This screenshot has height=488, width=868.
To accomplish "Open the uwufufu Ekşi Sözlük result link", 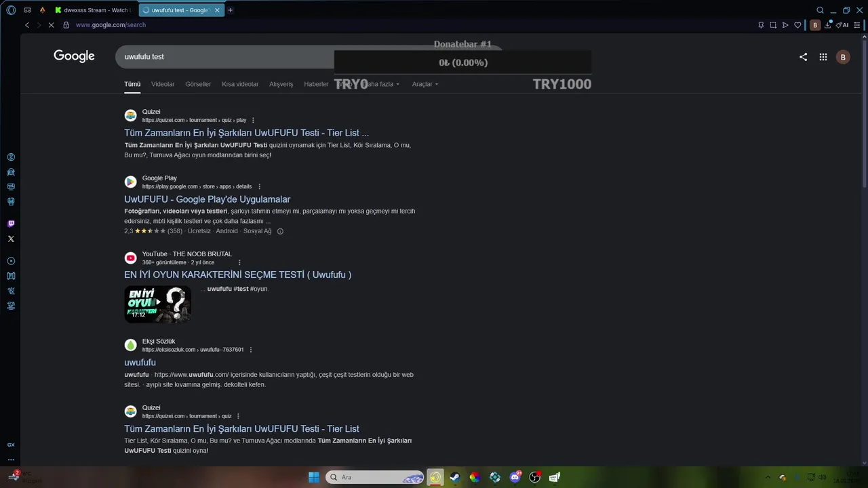I will (x=140, y=363).
